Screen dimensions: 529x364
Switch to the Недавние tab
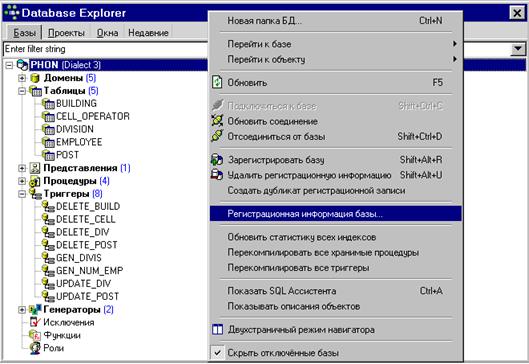coord(148,33)
